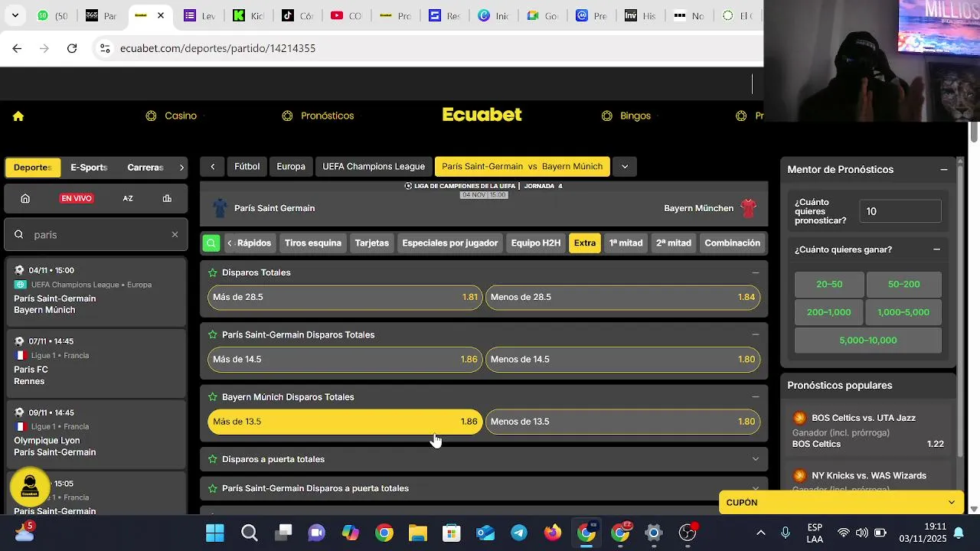The image size is (980, 551).
Task: Collapse the ¿Cuánto quieres ganar? section
Action: point(936,249)
